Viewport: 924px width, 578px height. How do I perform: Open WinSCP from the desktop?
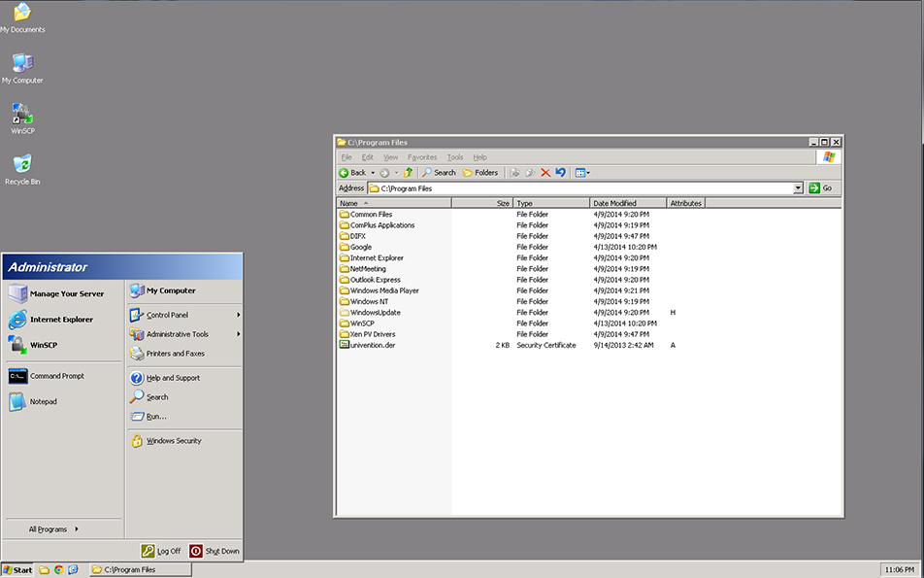pyautogui.click(x=21, y=115)
